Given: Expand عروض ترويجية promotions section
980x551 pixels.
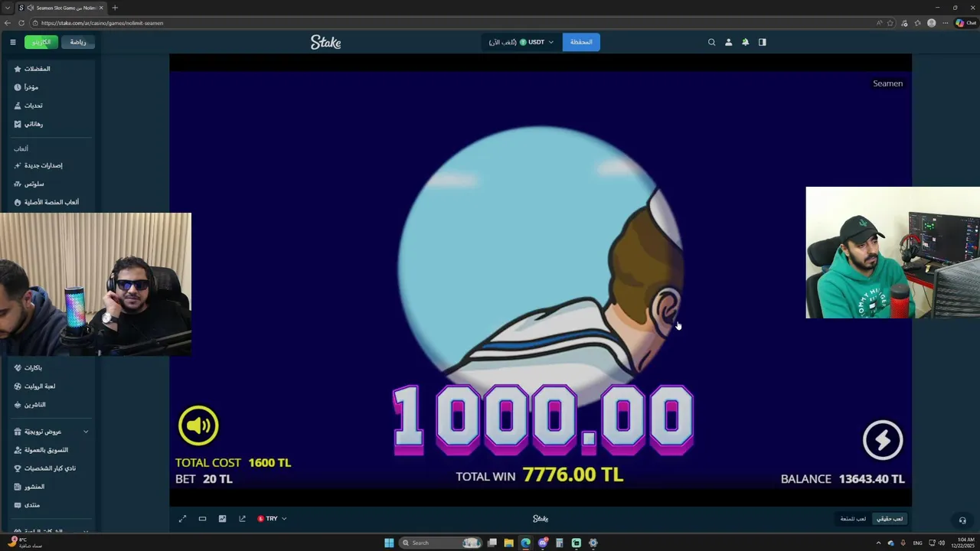Looking at the screenshot, I should point(51,432).
